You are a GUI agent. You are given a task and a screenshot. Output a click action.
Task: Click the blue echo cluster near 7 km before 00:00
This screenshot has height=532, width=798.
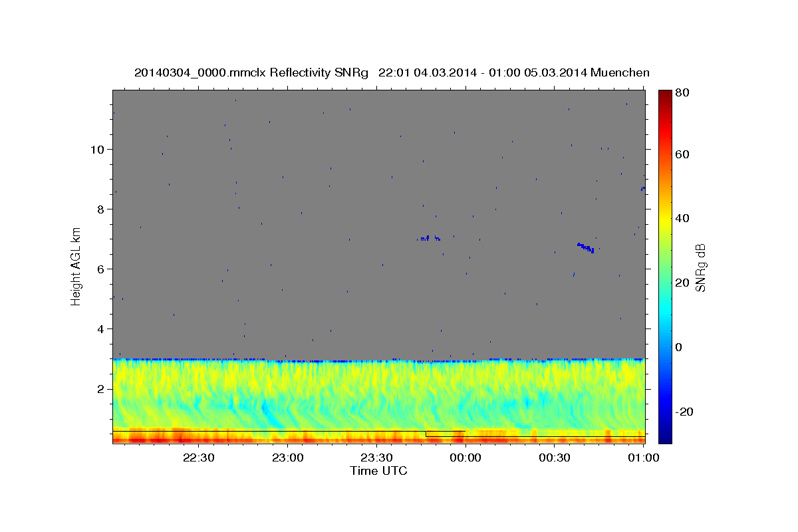429,237
